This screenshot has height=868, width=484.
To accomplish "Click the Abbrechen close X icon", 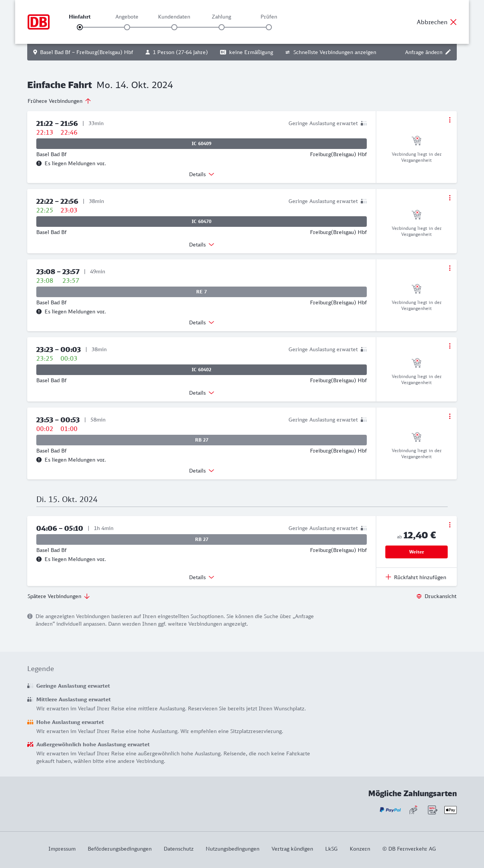I will point(453,22).
